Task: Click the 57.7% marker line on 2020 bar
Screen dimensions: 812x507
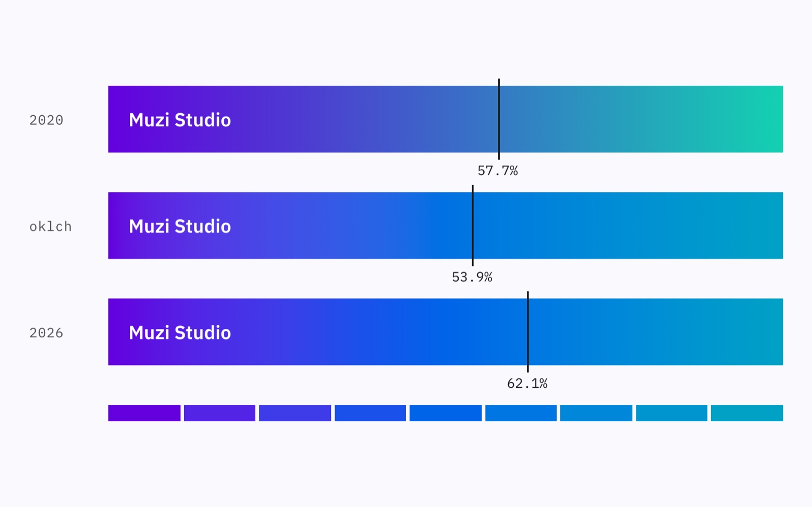Action: click(499, 119)
